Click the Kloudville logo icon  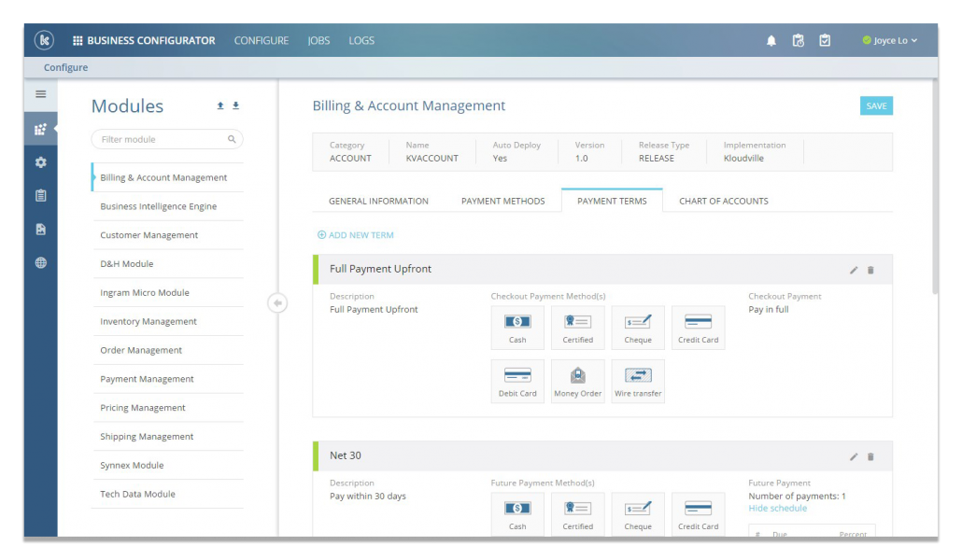point(44,40)
